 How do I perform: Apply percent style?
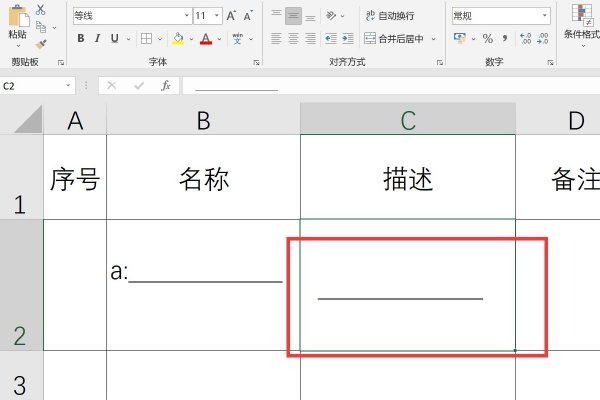tap(488, 38)
